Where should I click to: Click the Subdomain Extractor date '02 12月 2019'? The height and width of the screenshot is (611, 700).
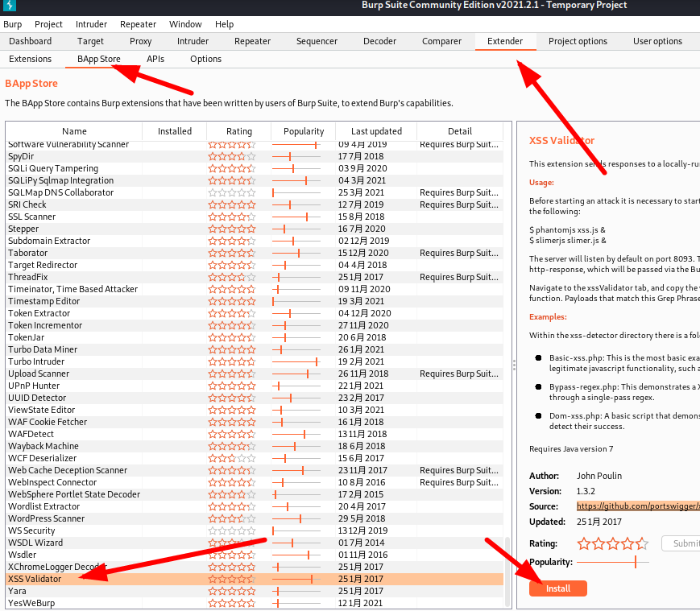click(x=363, y=241)
